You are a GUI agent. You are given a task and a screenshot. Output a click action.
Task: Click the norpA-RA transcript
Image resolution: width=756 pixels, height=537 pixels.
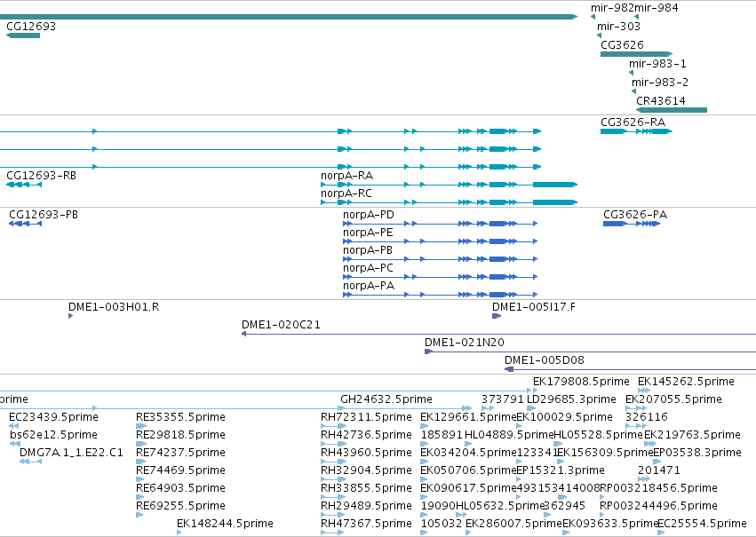(x=449, y=185)
